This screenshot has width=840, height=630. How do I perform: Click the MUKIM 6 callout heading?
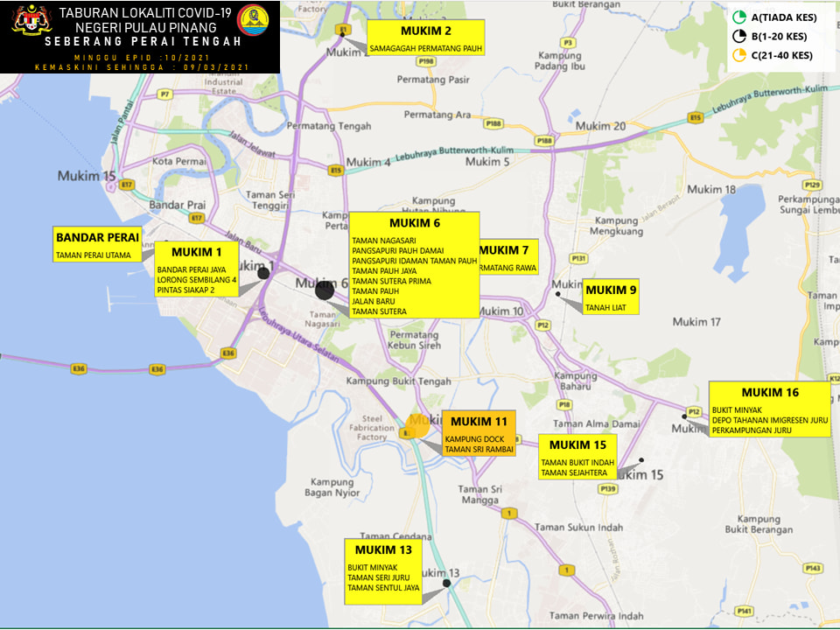(415, 223)
